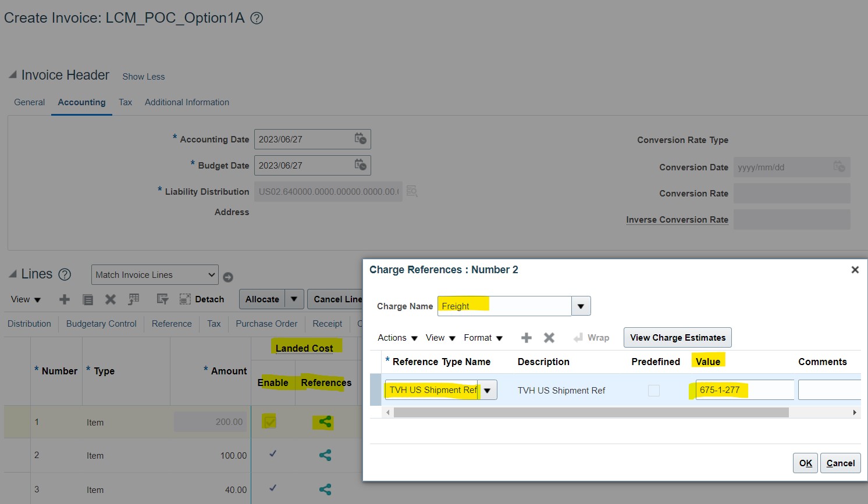
Task: Switch to the Tax invoice header tab
Action: [x=125, y=102]
